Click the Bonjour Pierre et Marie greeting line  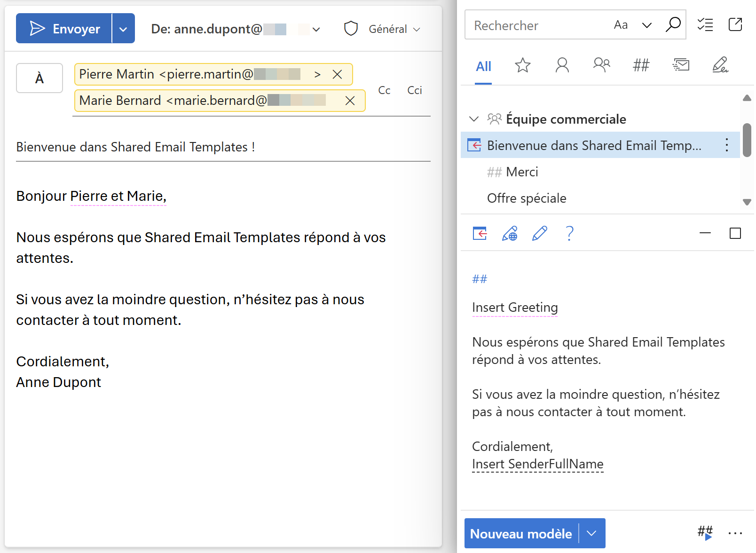[91, 196]
